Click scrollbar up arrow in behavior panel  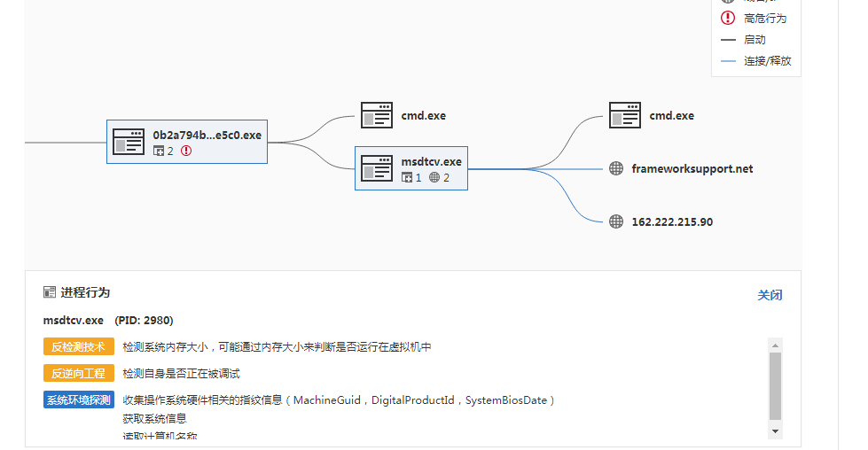pyautogui.click(x=775, y=345)
